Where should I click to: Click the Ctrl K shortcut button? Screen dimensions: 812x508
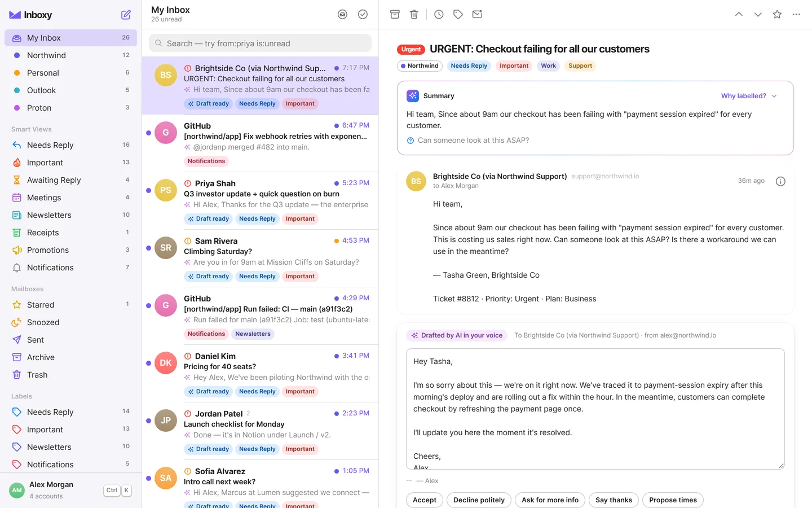pos(118,490)
